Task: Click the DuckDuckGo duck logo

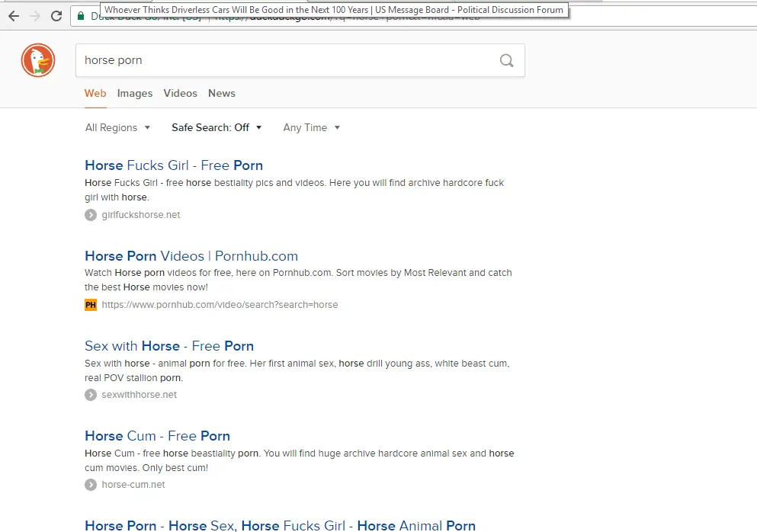Action: point(38,61)
